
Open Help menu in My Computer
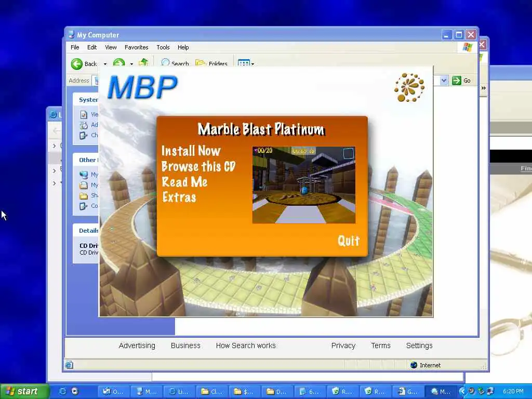tap(183, 47)
